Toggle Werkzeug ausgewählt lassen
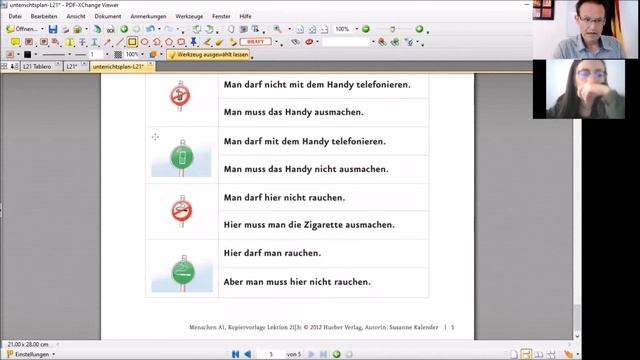Screen dimensions: 640x360 click(x=208, y=54)
